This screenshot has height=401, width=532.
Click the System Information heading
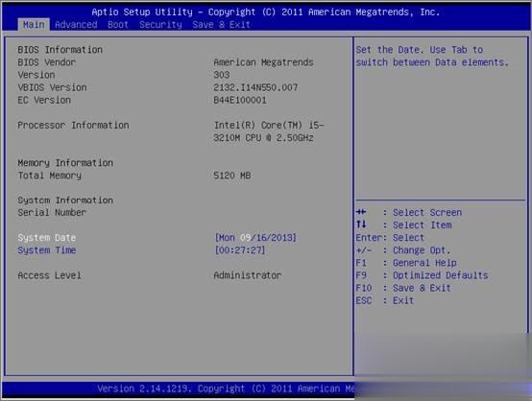(x=65, y=200)
